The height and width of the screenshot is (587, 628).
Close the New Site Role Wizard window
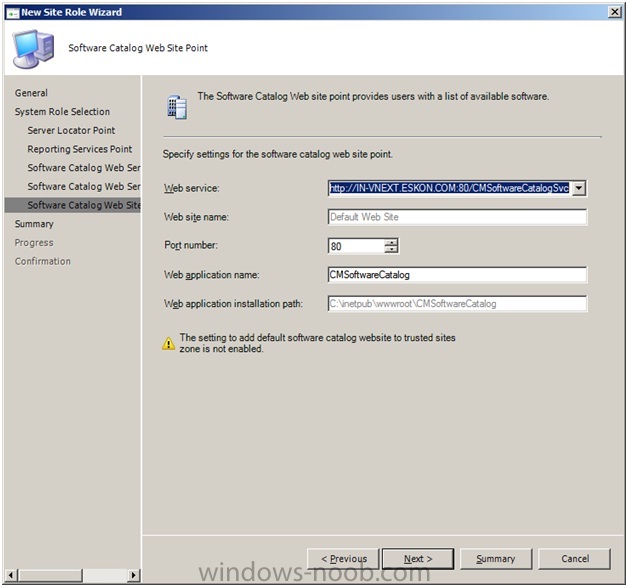point(614,12)
